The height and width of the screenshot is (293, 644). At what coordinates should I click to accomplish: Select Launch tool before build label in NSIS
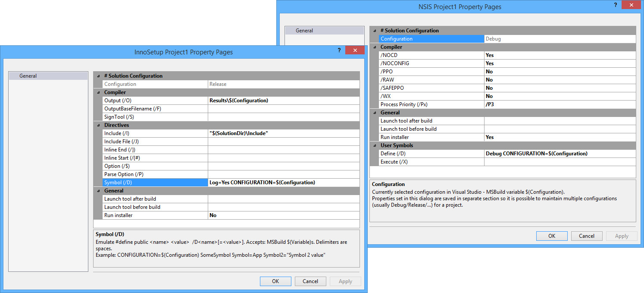[x=431, y=129]
